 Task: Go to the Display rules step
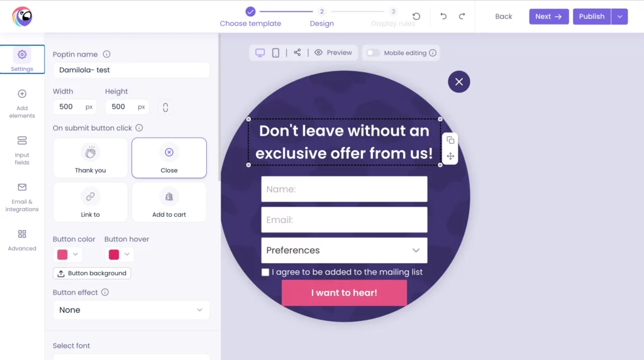(393, 17)
